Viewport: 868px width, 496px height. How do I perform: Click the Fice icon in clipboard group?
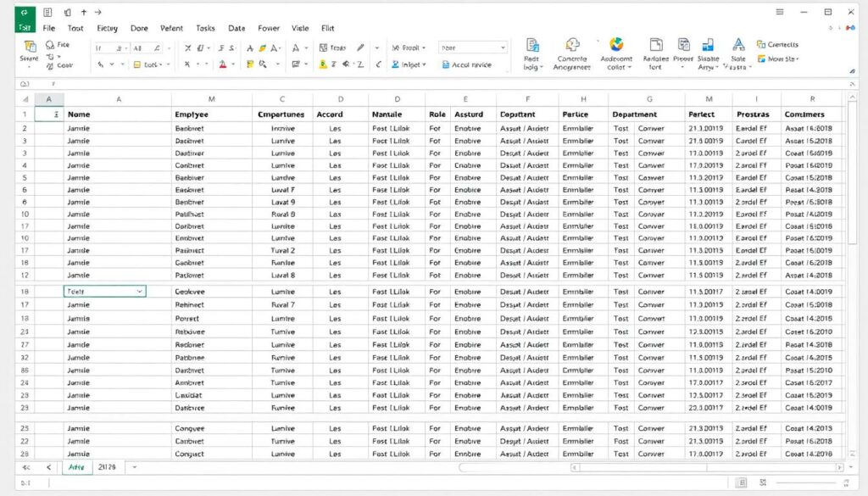coord(50,45)
